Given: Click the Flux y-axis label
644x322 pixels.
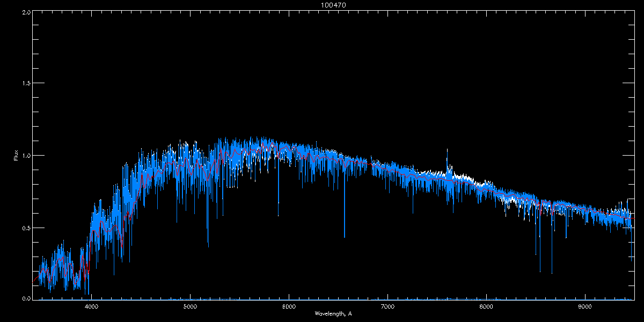Looking at the screenshot, I should coord(16,156).
